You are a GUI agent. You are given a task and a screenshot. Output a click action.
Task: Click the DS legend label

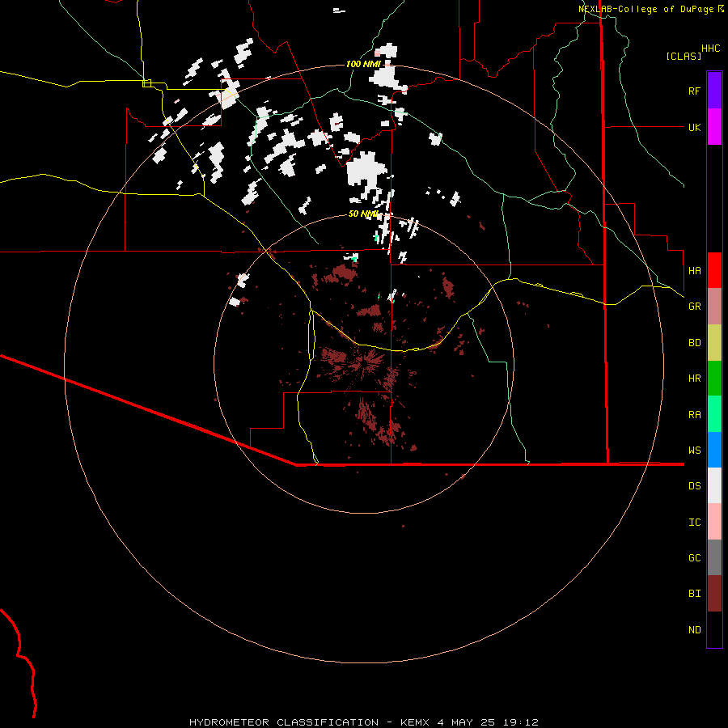[x=694, y=486]
